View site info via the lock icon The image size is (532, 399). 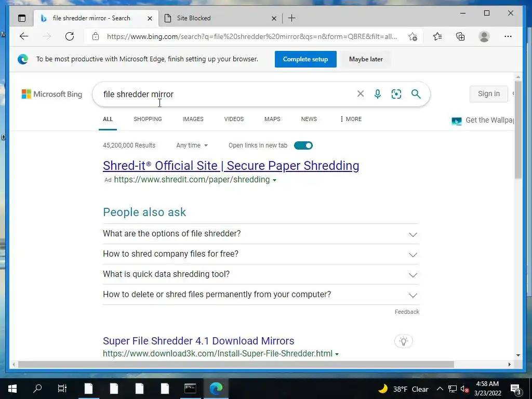click(96, 36)
